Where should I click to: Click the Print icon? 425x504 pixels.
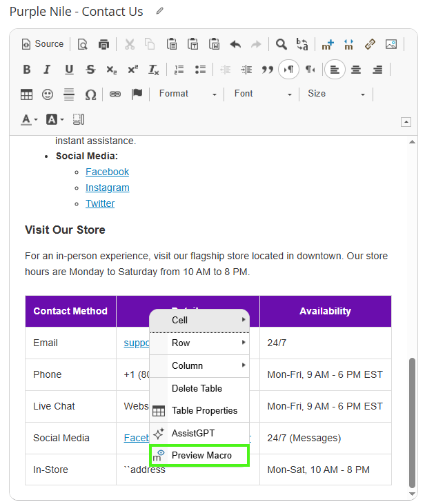103,44
